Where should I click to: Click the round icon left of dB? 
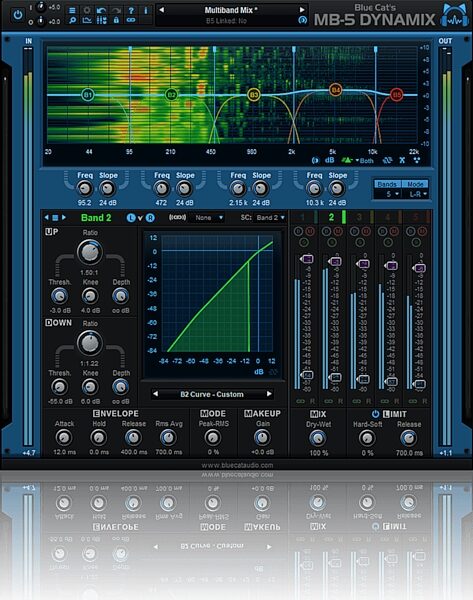[315, 160]
